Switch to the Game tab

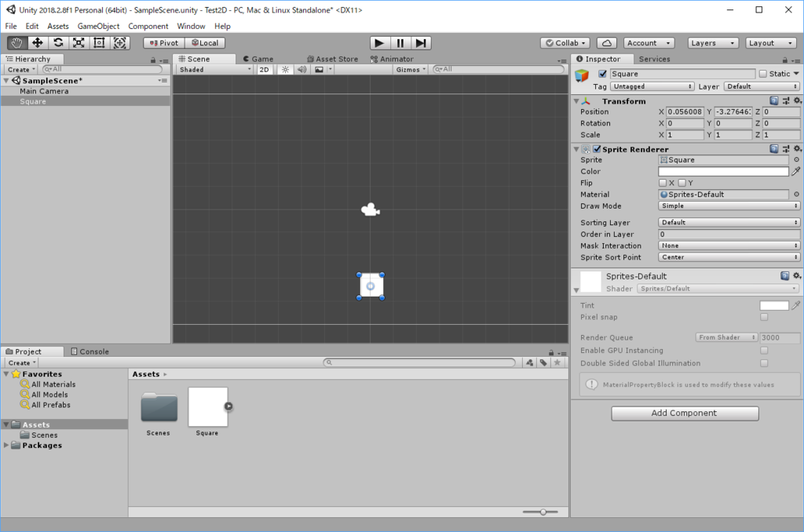(x=258, y=59)
